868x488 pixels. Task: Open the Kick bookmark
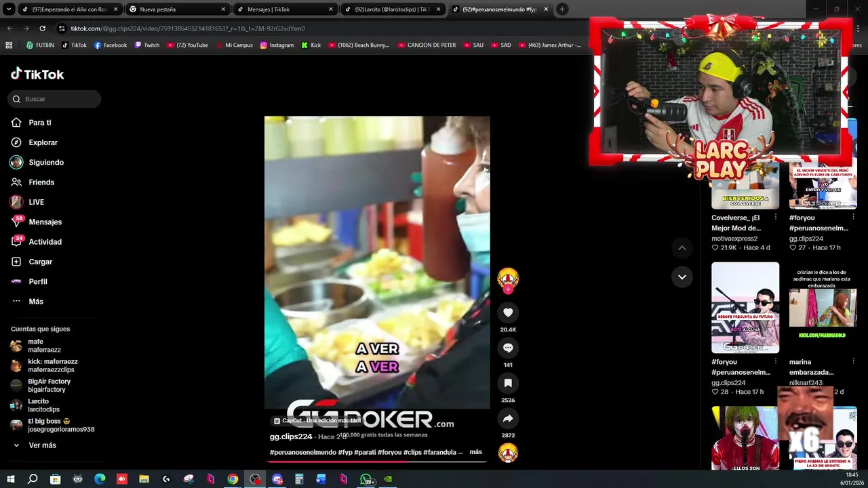tap(311, 45)
